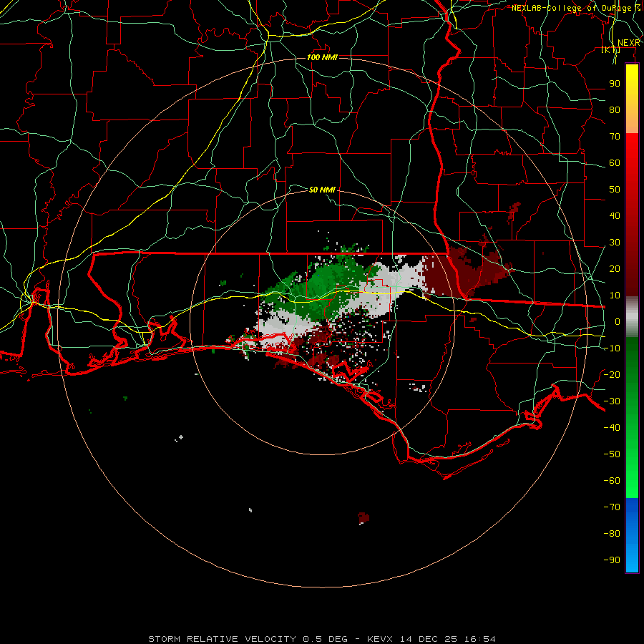
Task: Click the -20 value on velocity scale
Action: coord(612,375)
